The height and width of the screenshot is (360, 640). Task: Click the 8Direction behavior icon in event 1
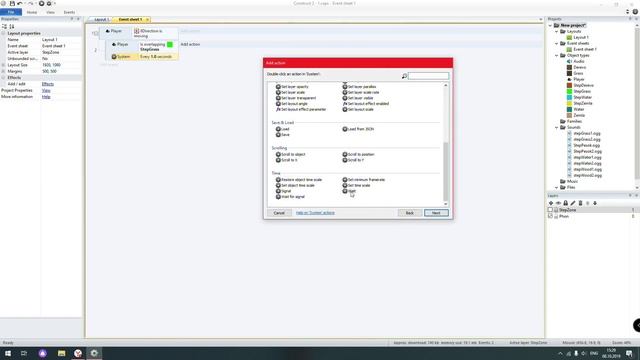(x=137, y=31)
